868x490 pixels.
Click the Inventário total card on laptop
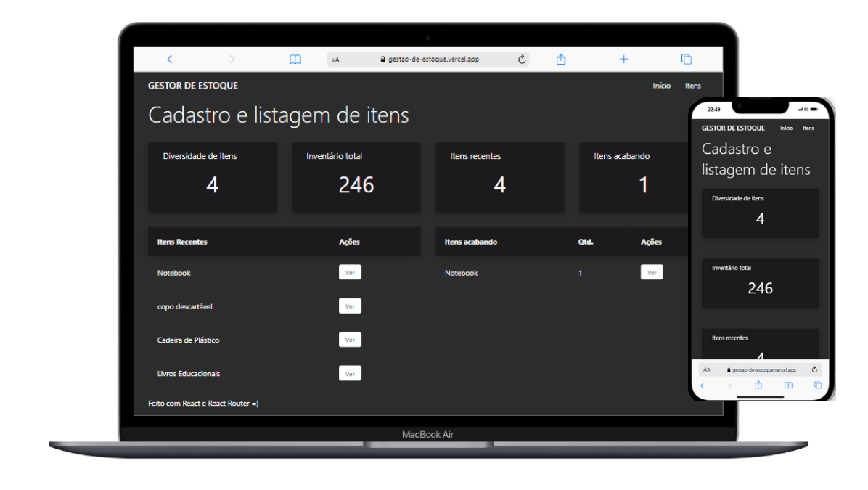tap(356, 177)
